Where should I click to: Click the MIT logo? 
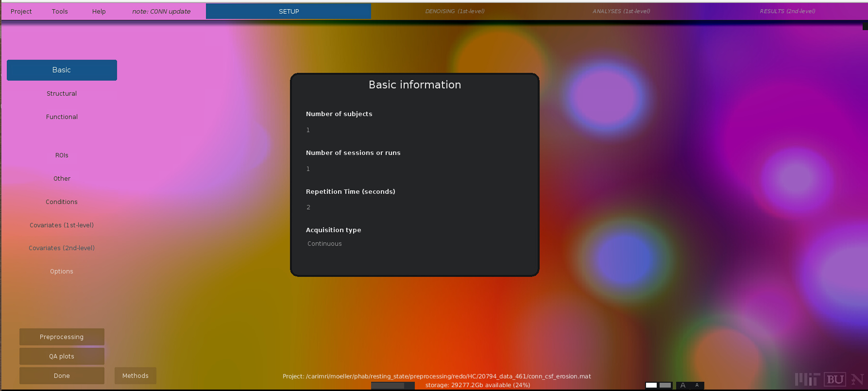pos(807,379)
